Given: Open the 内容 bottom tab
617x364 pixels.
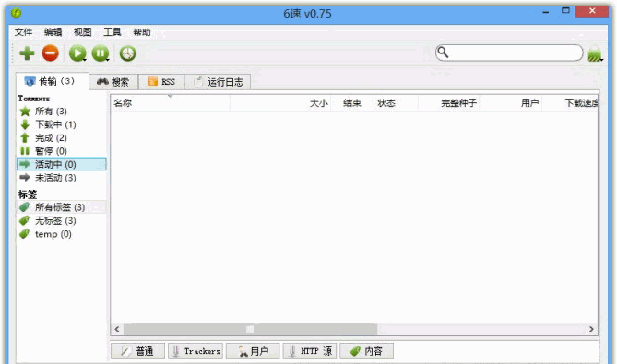Looking at the screenshot, I should 366,351.
